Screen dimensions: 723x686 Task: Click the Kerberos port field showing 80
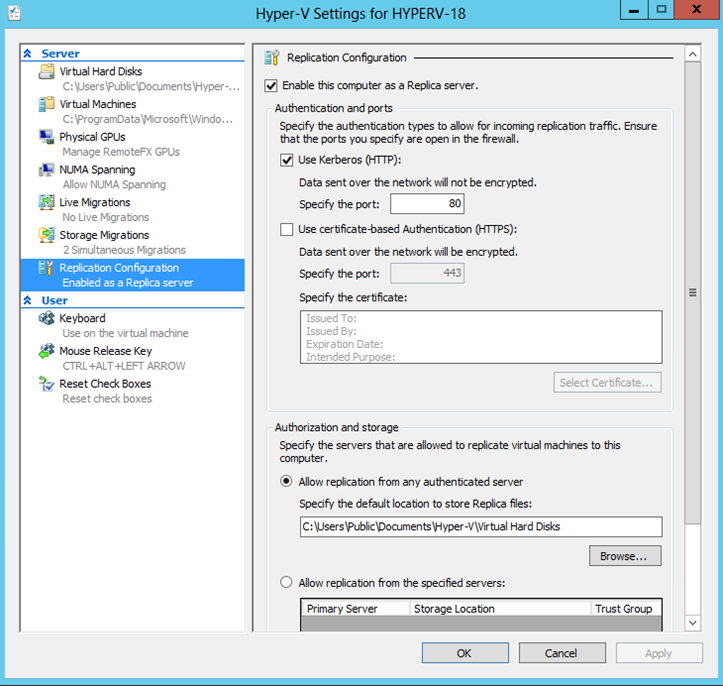click(x=427, y=204)
